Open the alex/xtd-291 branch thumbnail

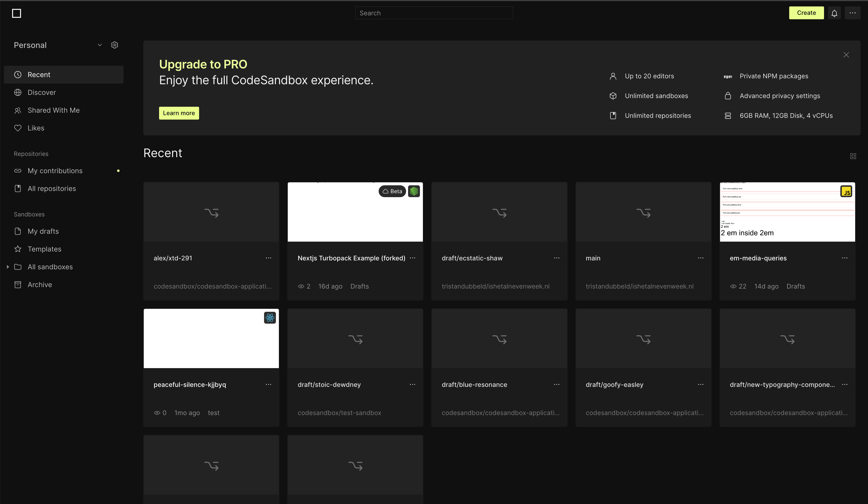click(x=211, y=212)
